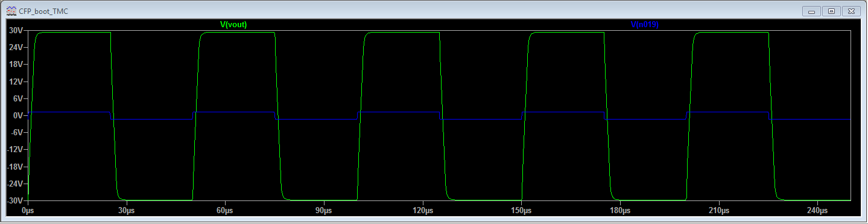This screenshot has height=224, width=868.
Task: Click the LTspice waveform icon in title bar
Action: 11,11
